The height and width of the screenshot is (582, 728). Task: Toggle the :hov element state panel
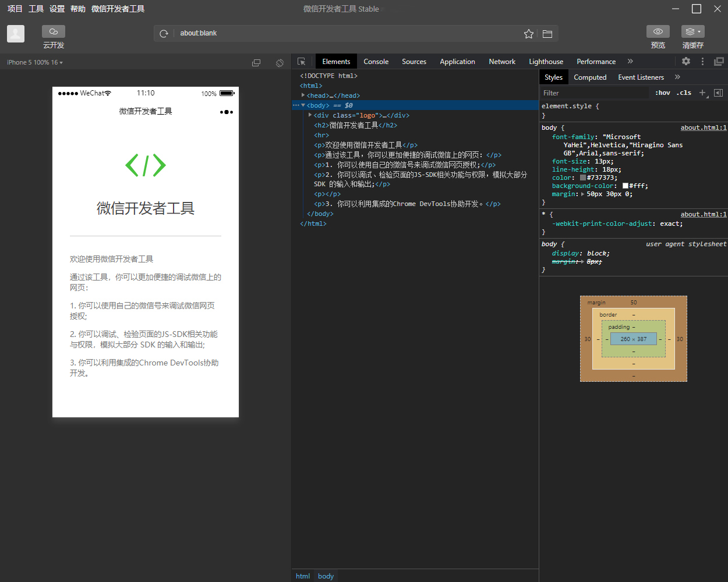(x=663, y=93)
